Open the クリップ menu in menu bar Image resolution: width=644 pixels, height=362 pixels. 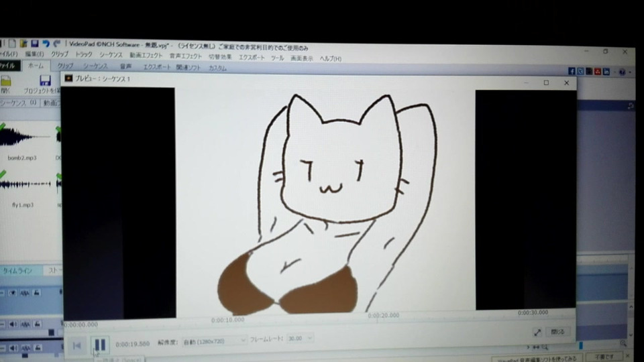[x=60, y=54]
